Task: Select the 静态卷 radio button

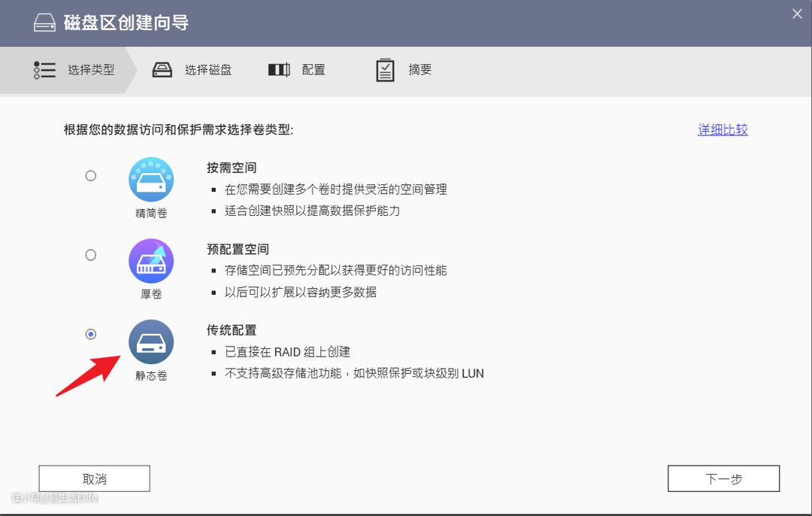Action: 91,334
